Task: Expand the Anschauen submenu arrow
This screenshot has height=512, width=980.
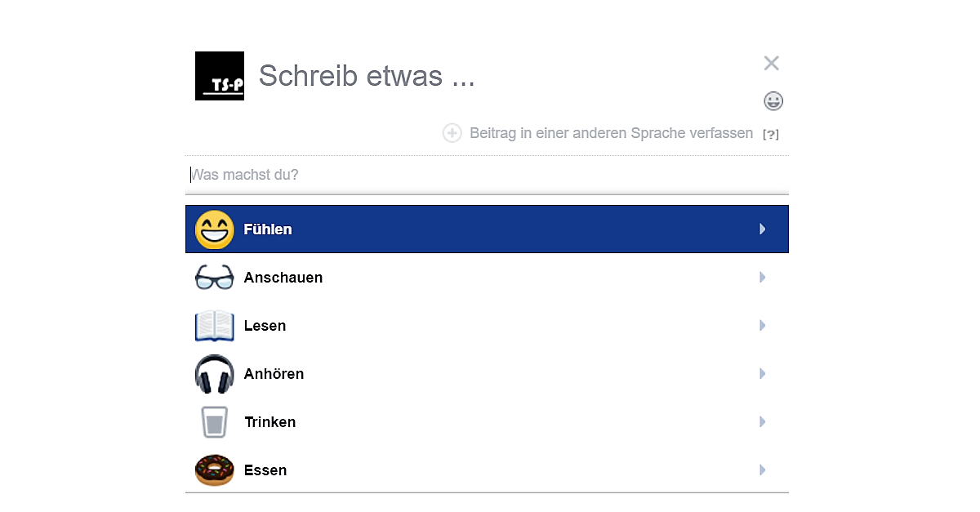Action: point(762,278)
